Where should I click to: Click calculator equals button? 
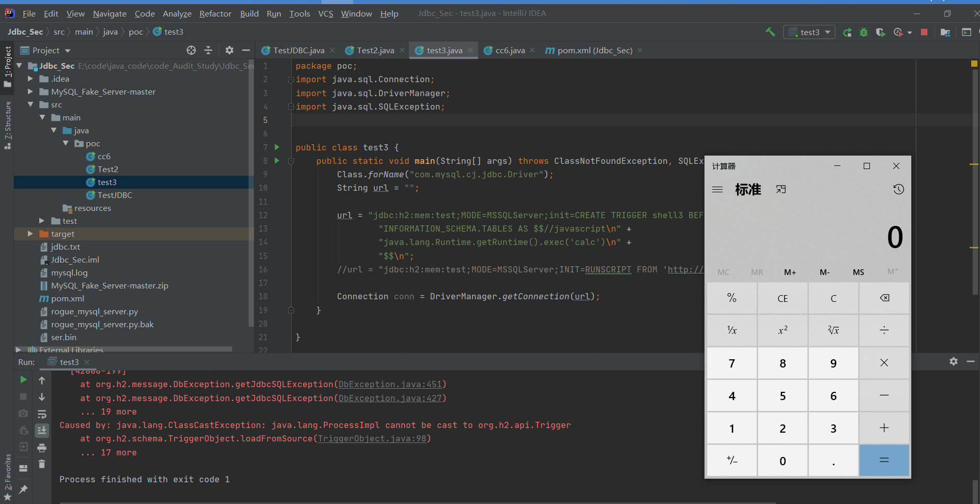point(884,460)
